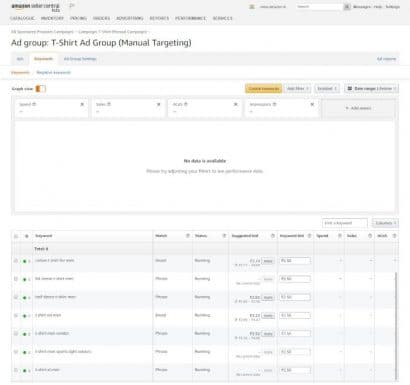Click the Add metric button
The image size is (410, 385).
pyautogui.click(x=358, y=108)
